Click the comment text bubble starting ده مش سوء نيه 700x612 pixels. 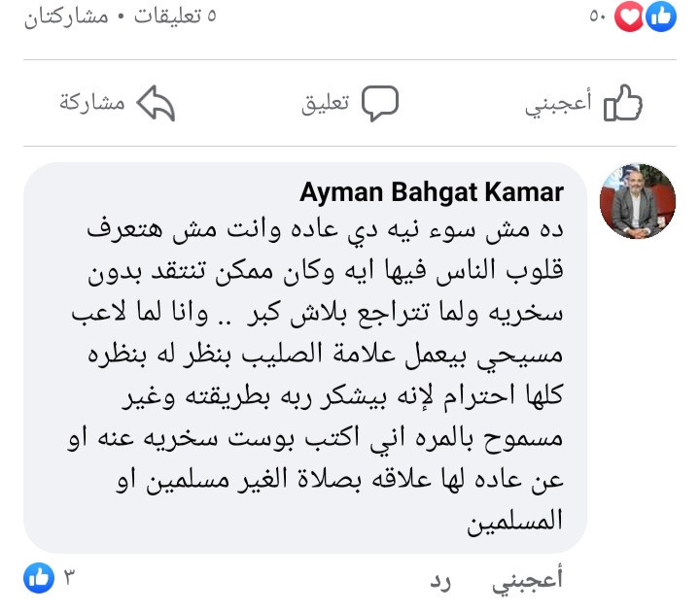[x=305, y=357]
